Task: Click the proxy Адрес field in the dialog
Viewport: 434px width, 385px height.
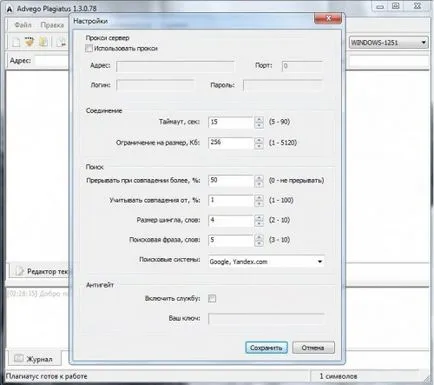Action: [x=175, y=66]
